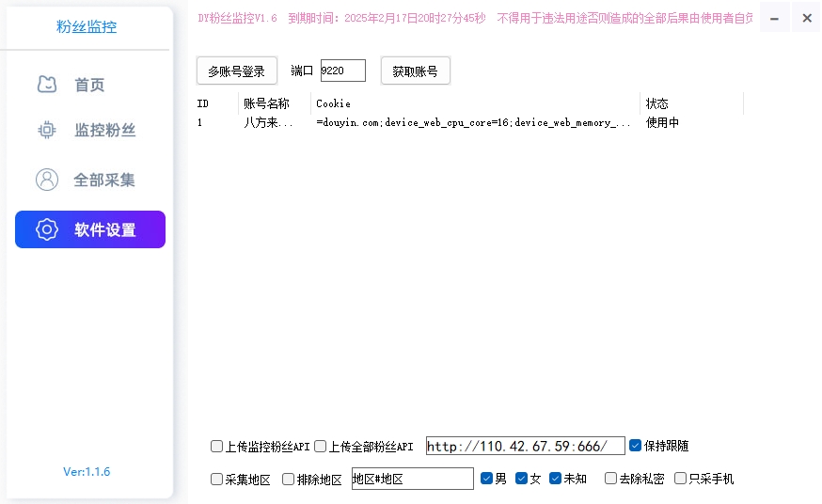Enable the 上传监控粉丝API checkbox
822x504 pixels.
[217, 447]
